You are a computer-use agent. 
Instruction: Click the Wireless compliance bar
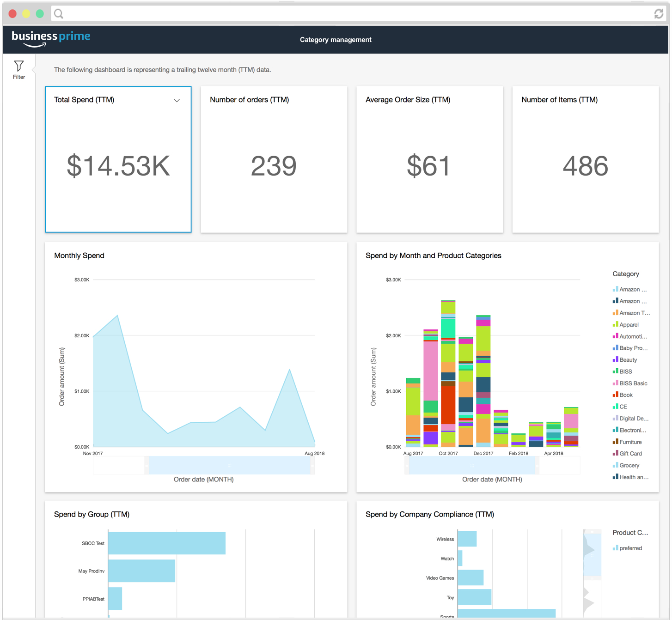pos(467,539)
